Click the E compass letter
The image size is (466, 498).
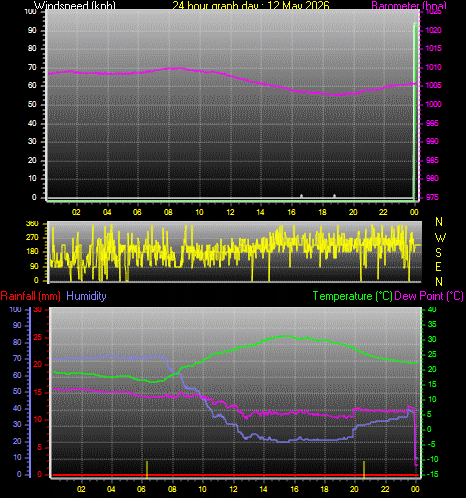(439, 267)
